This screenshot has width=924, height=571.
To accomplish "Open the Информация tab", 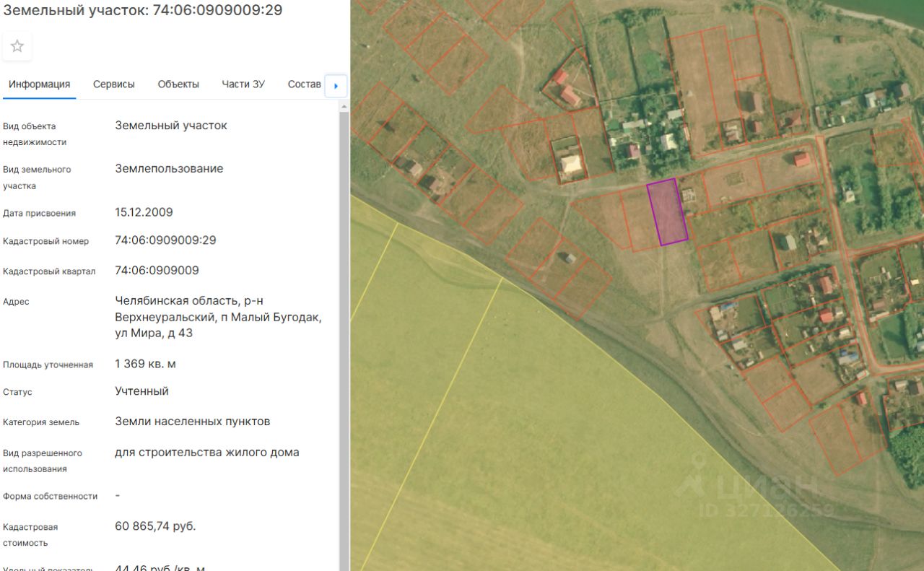I will (x=39, y=84).
